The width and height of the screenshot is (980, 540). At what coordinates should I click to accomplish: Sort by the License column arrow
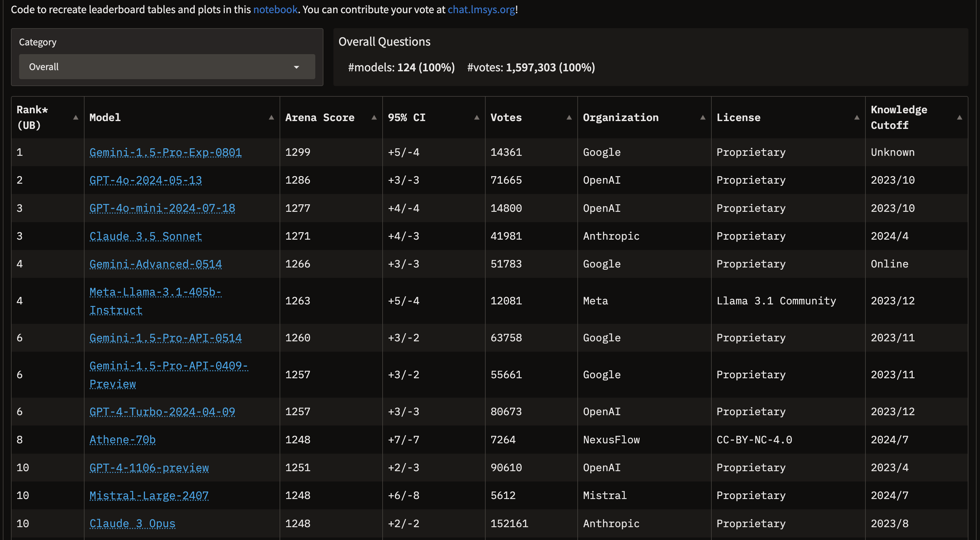pos(857,117)
